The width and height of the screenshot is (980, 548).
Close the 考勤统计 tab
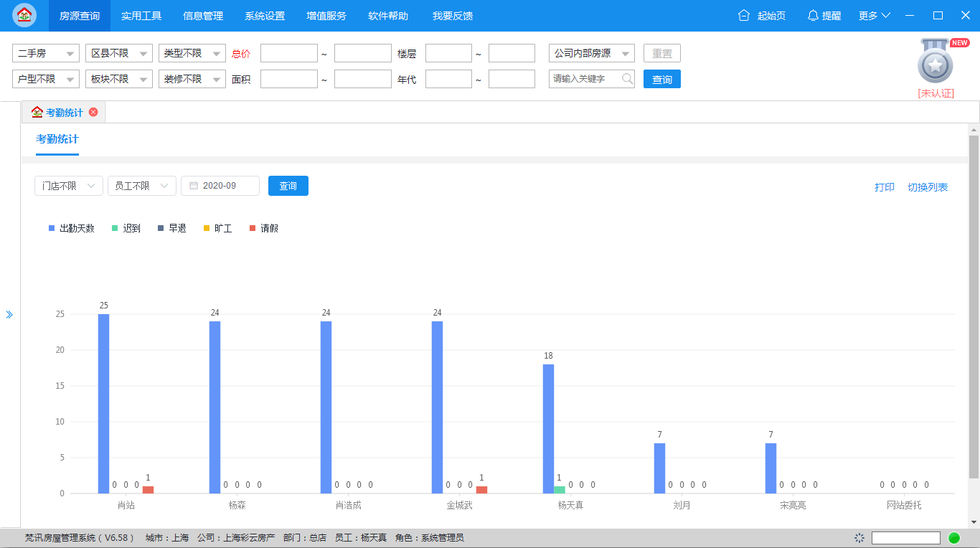pos(93,113)
